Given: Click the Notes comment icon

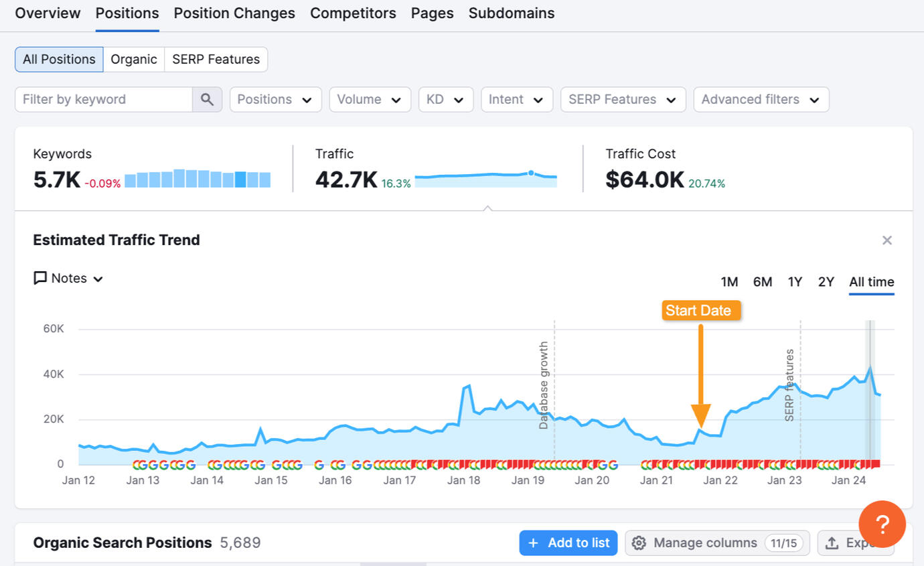Looking at the screenshot, I should click(x=40, y=278).
